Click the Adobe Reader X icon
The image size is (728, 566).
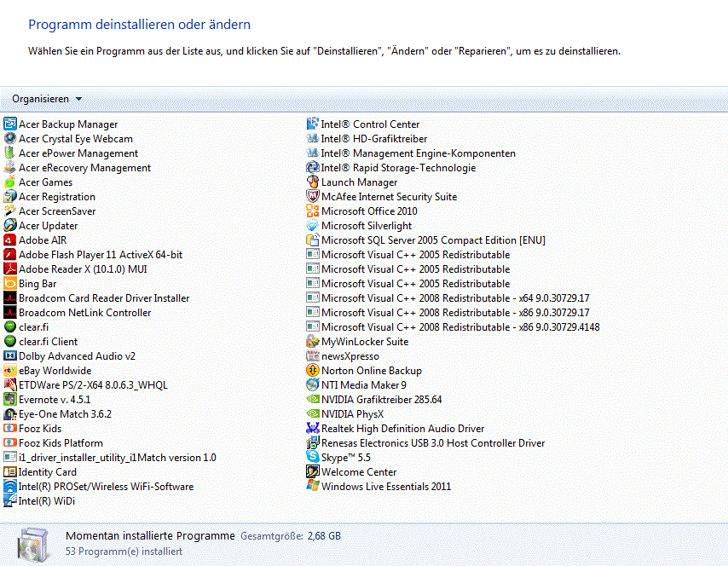point(9,269)
